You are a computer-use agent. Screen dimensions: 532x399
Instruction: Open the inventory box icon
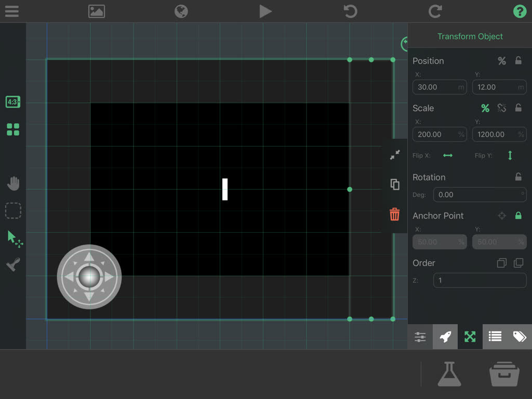(x=504, y=374)
